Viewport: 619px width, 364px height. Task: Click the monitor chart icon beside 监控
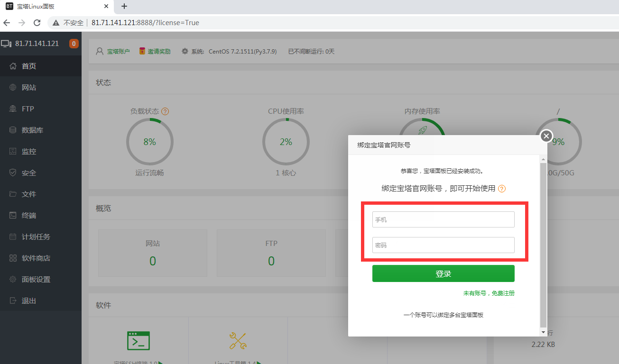click(13, 151)
